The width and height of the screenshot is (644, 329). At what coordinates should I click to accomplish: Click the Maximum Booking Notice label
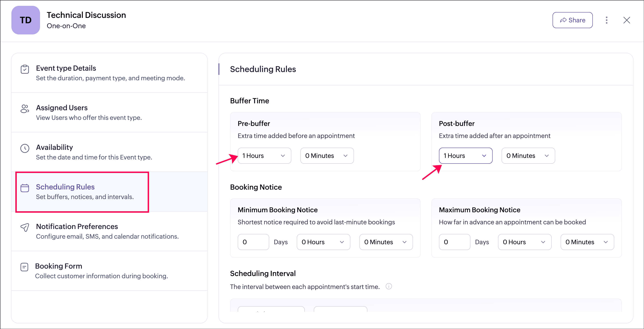coord(479,210)
